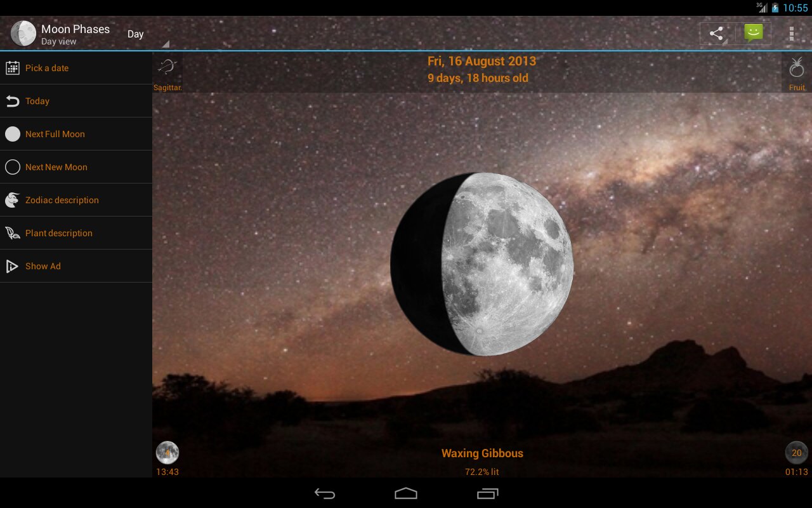Open Plant description entry

(x=76, y=233)
